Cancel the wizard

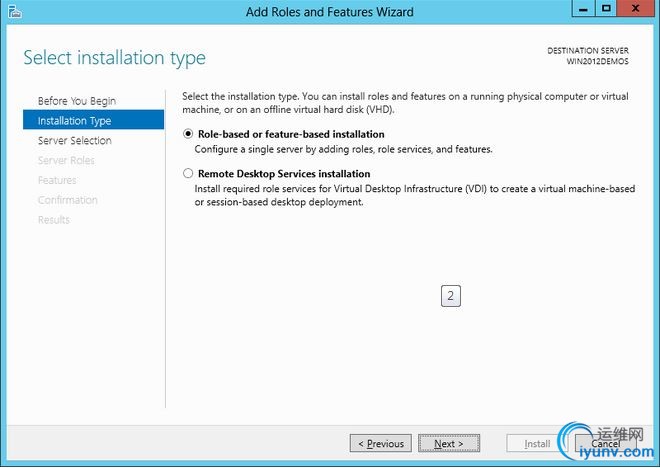[x=606, y=443]
